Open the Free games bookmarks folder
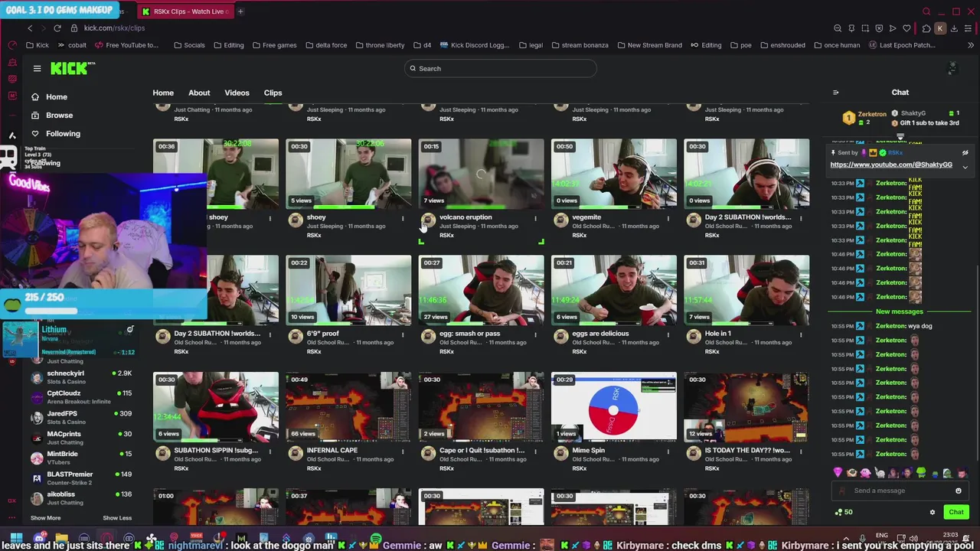Screen dimensions: 980x551 (x=274, y=45)
